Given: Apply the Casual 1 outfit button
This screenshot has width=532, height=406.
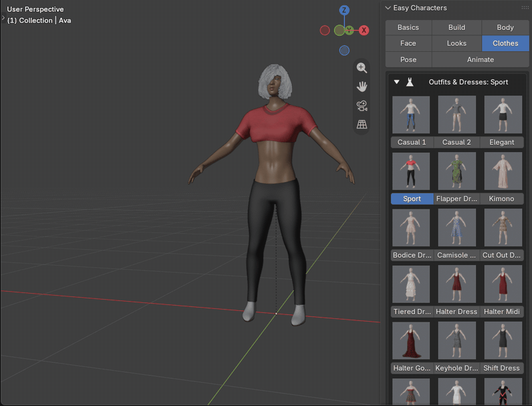Looking at the screenshot, I should point(412,142).
